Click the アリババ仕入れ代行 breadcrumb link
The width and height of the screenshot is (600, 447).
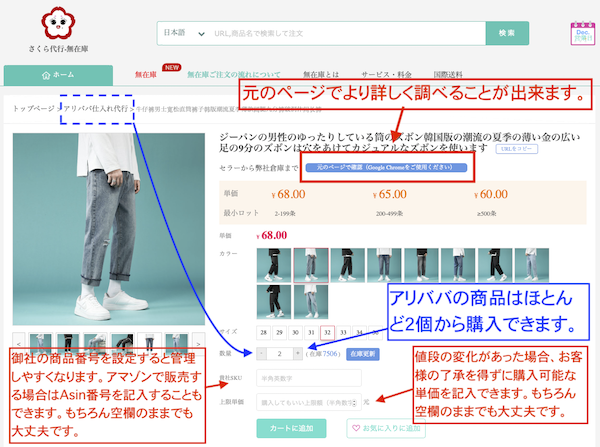coord(96,109)
